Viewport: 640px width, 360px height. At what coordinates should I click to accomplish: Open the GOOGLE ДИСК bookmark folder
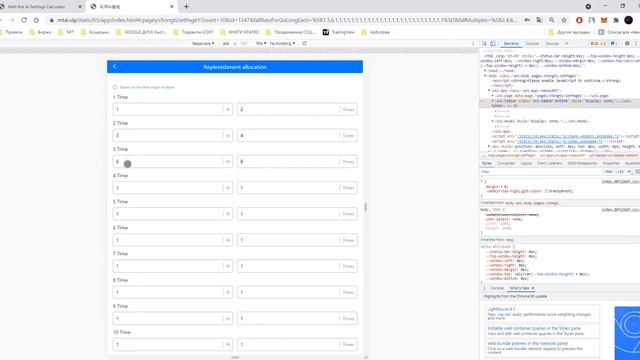(x=141, y=32)
